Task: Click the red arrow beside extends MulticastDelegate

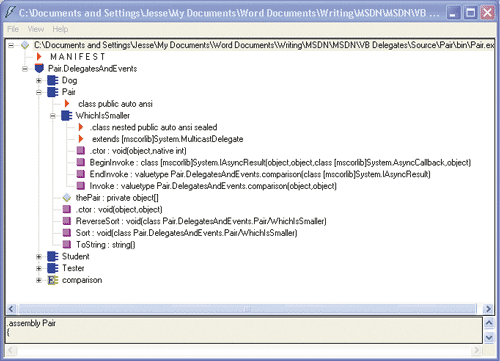Action: click(x=81, y=139)
